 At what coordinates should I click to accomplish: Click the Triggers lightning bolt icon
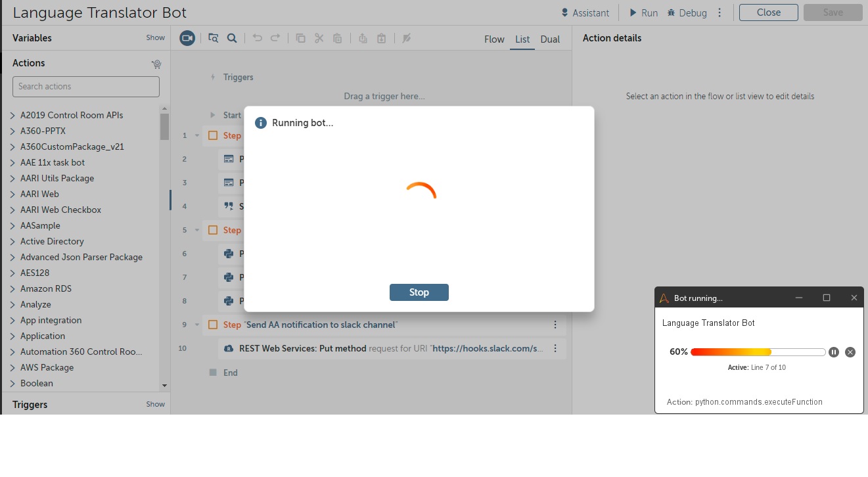[x=212, y=77]
